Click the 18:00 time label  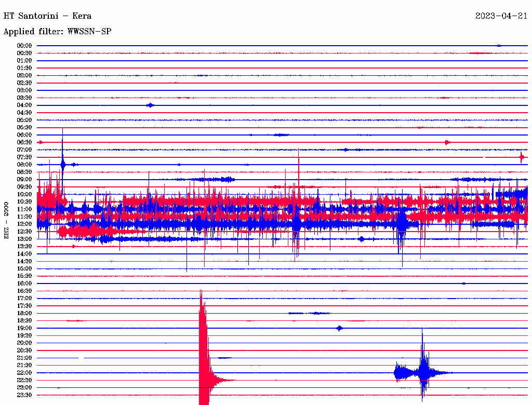coord(24,314)
